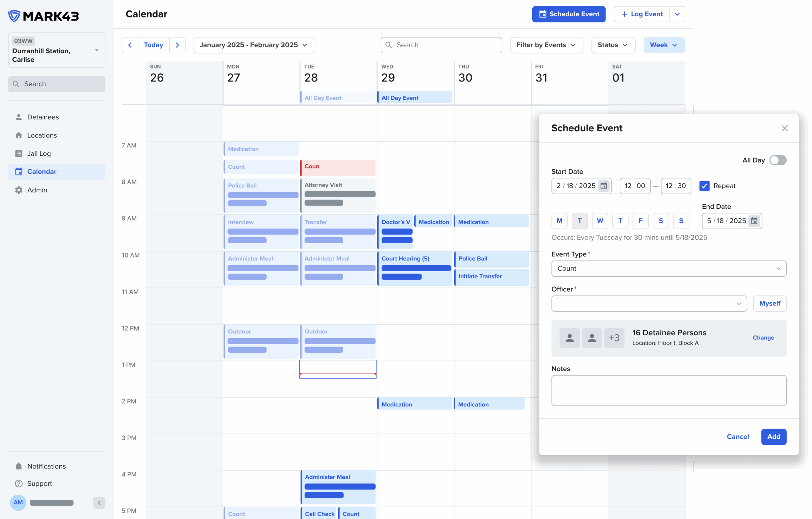
Task: Click the Start Date calendar picker icon
Action: (x=604, y=186)
